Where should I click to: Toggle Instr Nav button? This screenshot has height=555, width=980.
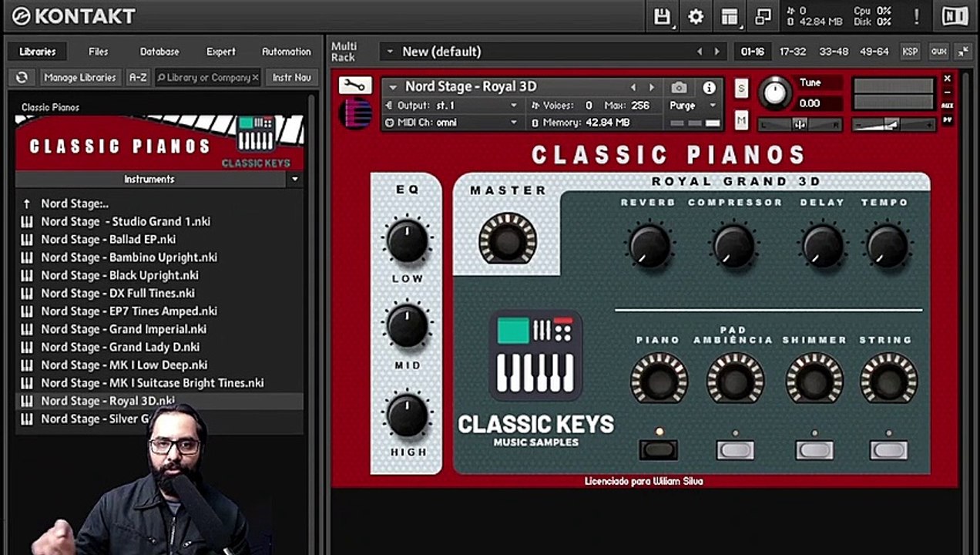pos(292,77)
